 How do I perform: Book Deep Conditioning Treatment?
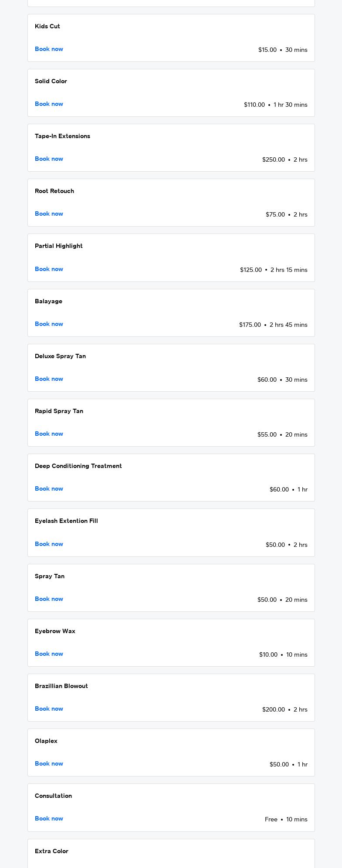[x=49, y=489]
